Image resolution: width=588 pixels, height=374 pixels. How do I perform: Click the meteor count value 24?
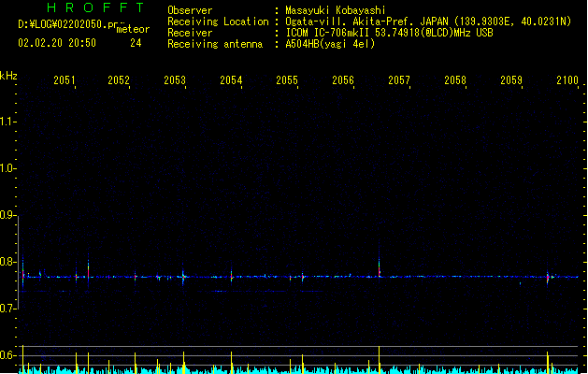tap(136, 43)
